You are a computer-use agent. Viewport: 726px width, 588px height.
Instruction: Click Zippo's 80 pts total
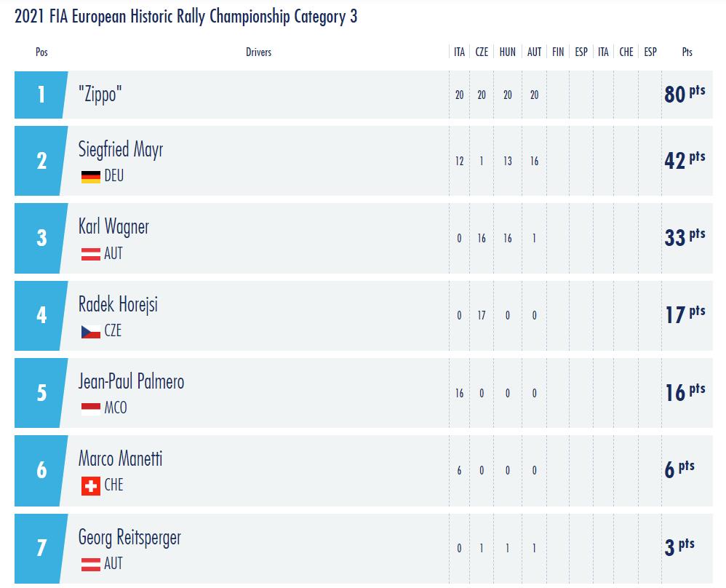point(685,94)
